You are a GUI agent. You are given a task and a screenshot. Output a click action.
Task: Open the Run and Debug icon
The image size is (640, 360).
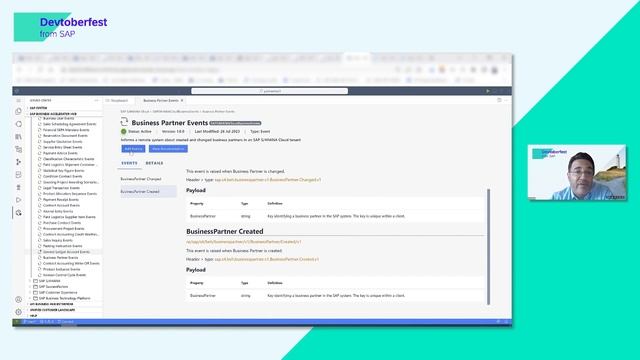[18, 200]
